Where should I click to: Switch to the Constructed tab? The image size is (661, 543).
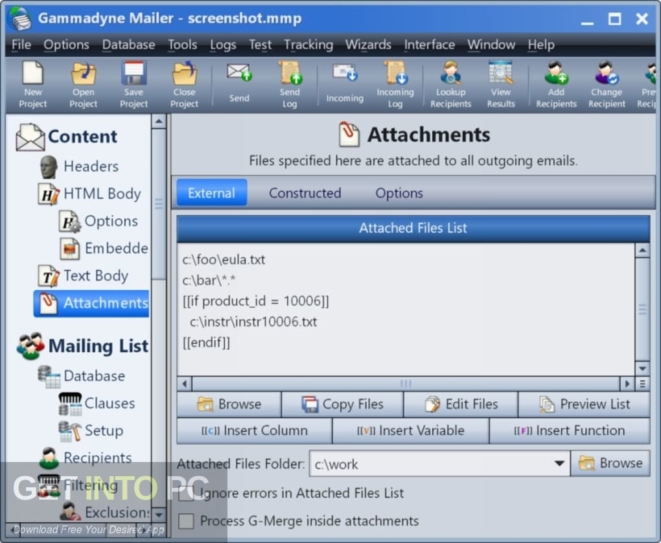(x=305, y=193)
